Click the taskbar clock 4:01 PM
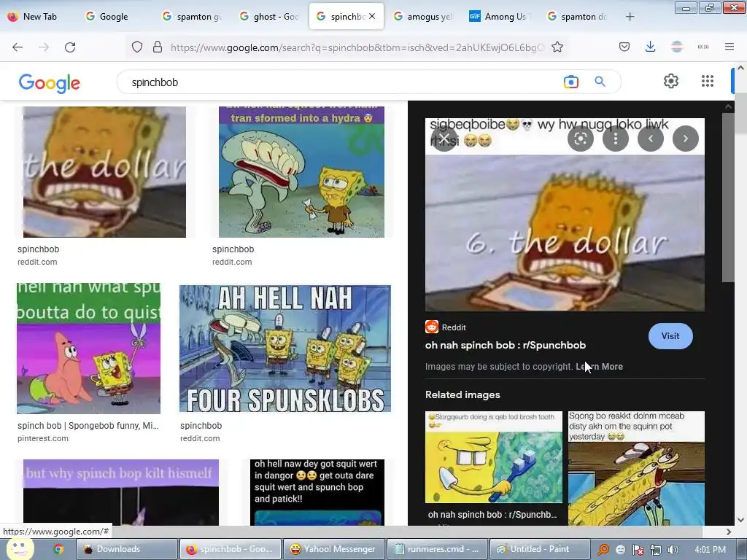The height and width of the screenshot is (560, 747). click(x=710, y=550)
